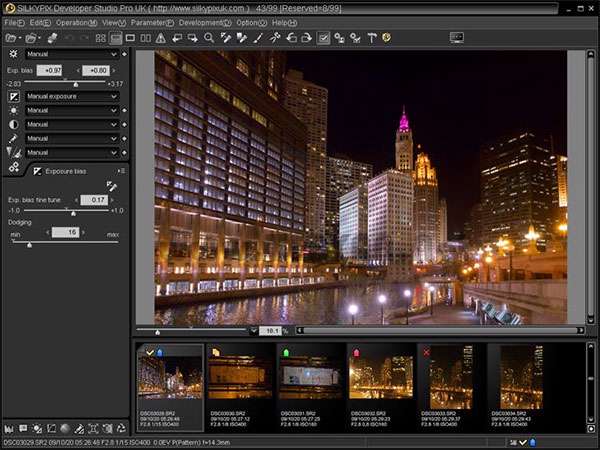Screen dimensions: 600x450
Task: Click the zoom percentage input field
Action: coord(270,331)
